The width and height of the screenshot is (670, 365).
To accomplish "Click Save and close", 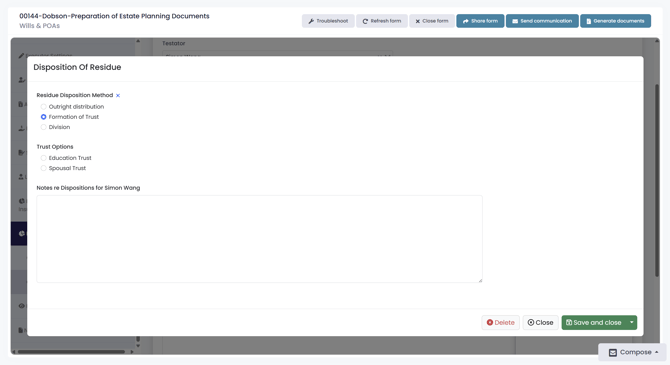I will [x=594, y=322].
